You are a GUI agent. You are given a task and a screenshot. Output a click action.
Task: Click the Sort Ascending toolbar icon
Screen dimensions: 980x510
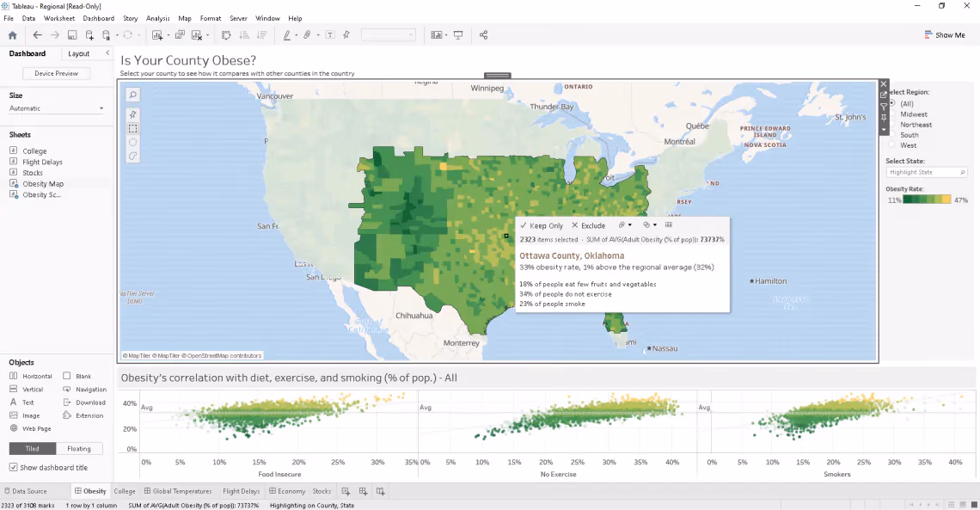coord(244,35)
